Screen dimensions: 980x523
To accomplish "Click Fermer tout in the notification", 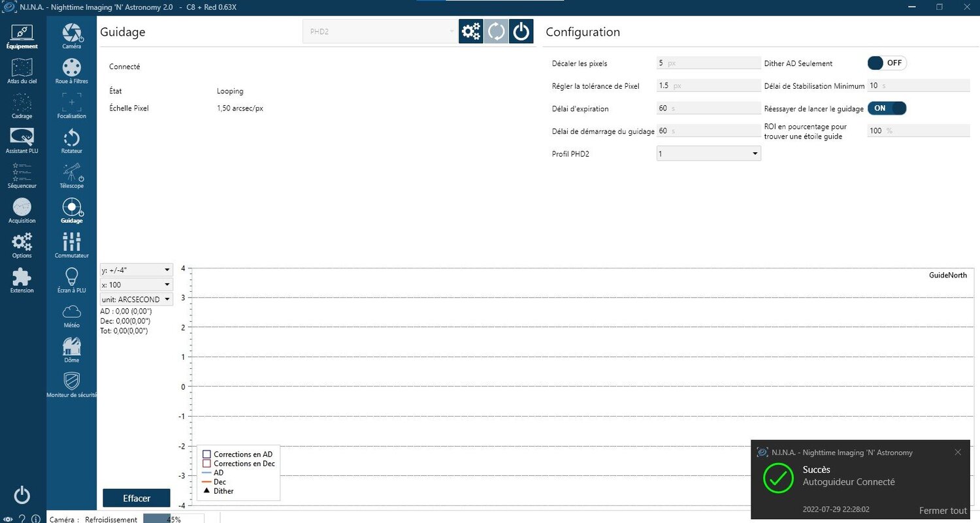I will [943, 511].
